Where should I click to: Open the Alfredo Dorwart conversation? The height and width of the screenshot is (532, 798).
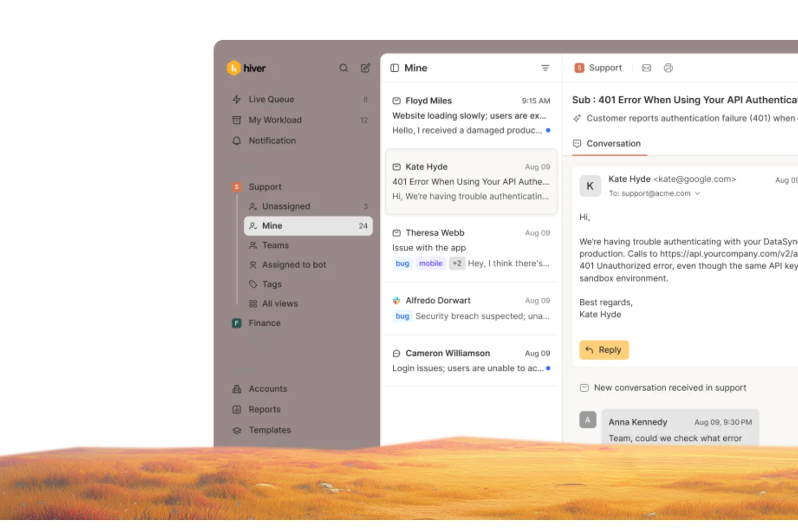coord(471,308)
